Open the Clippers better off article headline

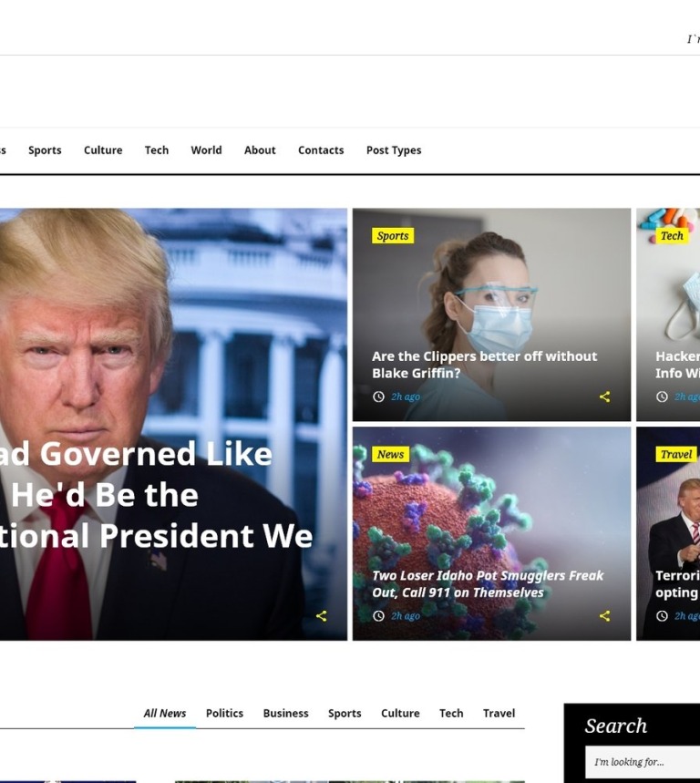point(484,365)
